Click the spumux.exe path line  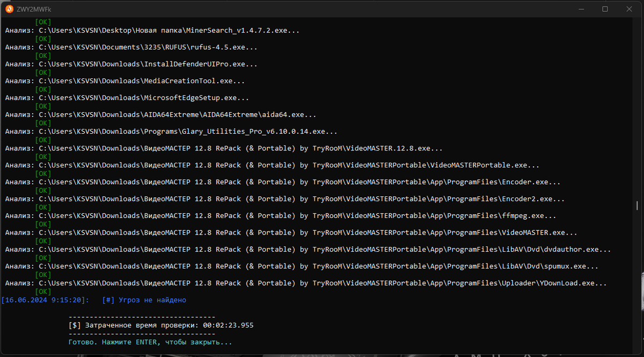302,266
